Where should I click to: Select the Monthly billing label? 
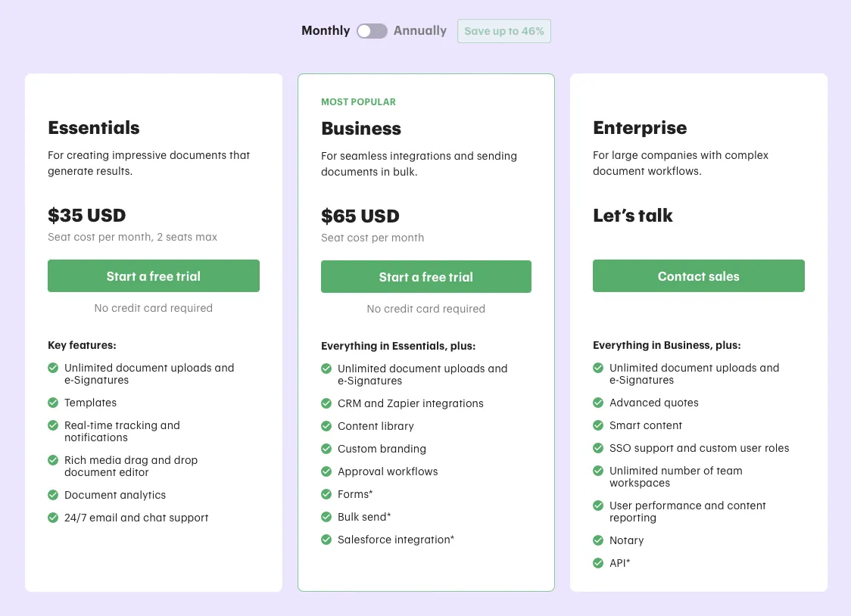click(326, 31)
